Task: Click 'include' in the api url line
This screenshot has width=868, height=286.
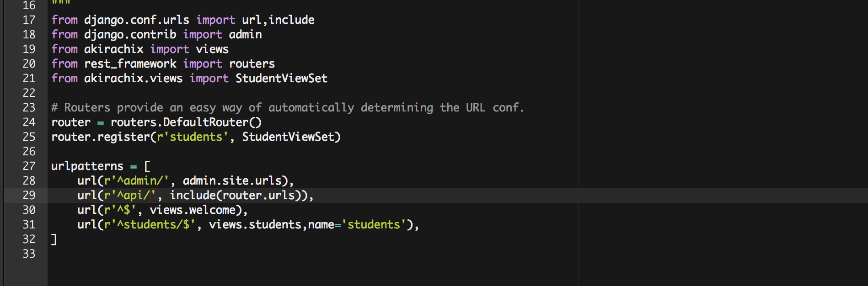Action: (193, 196)
